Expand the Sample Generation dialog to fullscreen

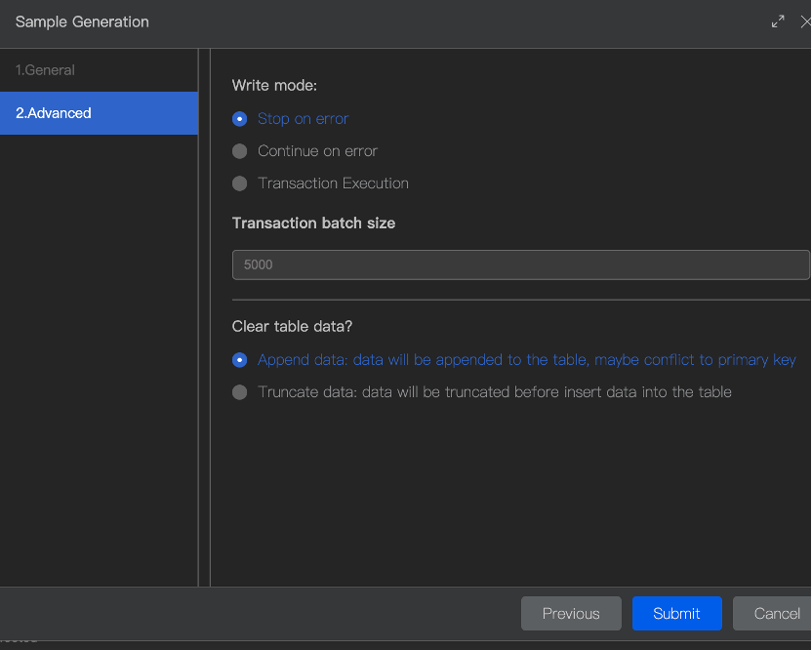(778, 21)
